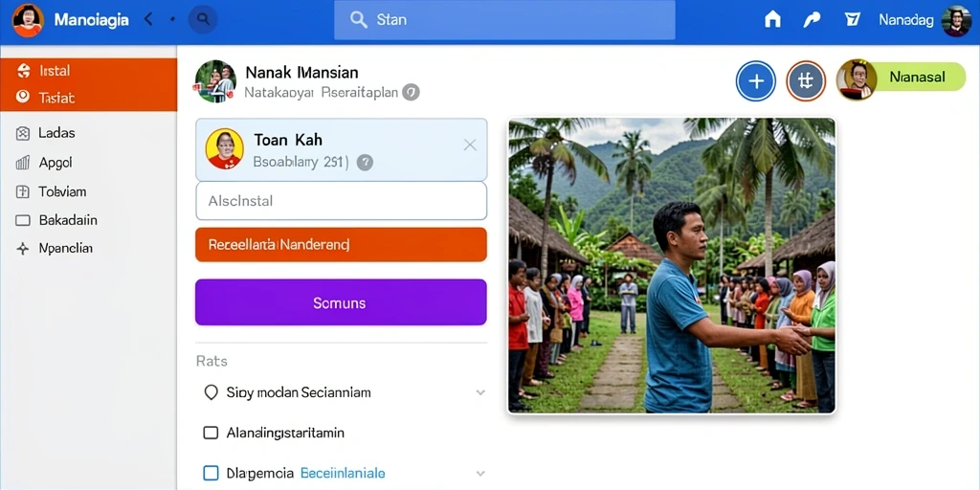Open the Nanadag account menu

pyautogui.click(x=906, y=20)
